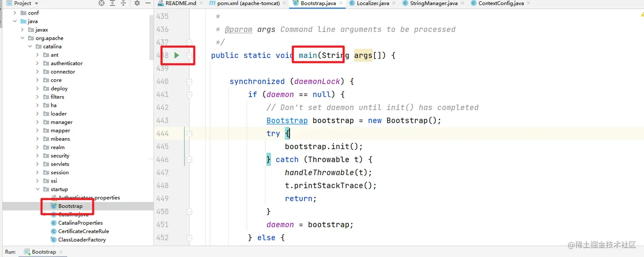Collapse the startup package
644x257 pixels.
37,189
